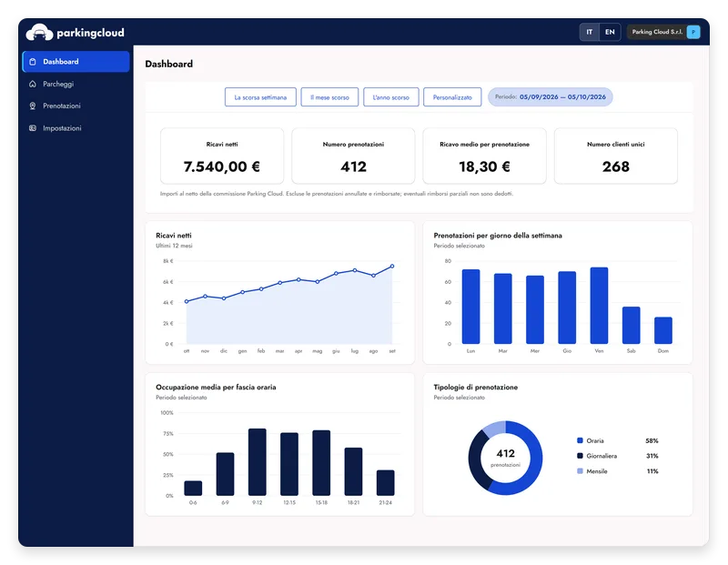Click the Ven bar in weekday chart
Screen dimensions: 728x565
599,306
